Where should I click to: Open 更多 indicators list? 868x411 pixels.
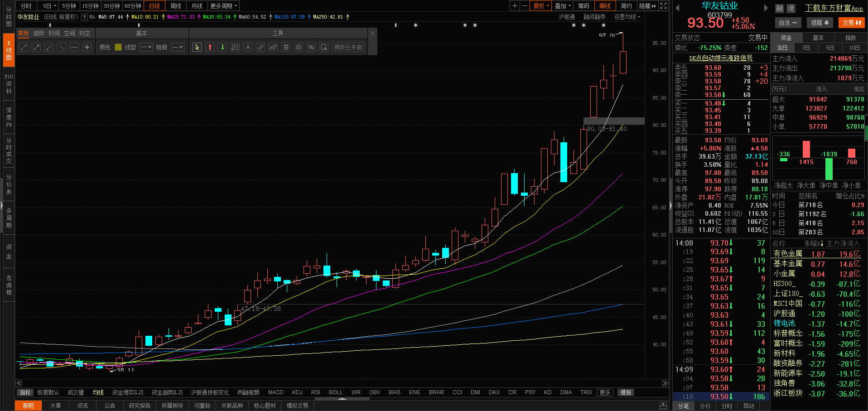(605, 392)
